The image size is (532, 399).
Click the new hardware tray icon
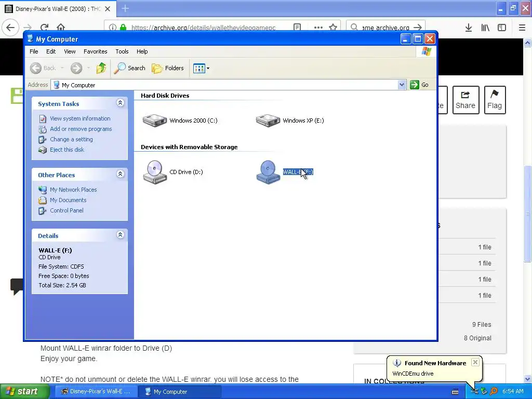(x=474, y=392)
